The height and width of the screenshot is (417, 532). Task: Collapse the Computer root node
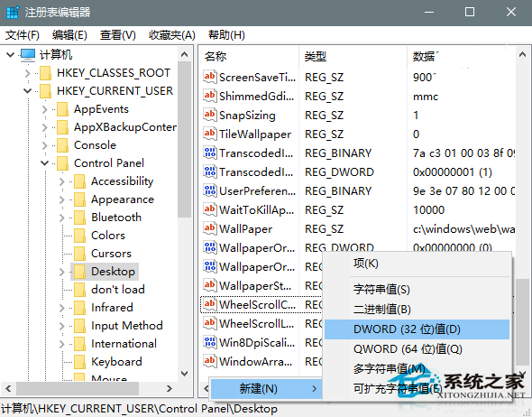[x=11, y=54]
